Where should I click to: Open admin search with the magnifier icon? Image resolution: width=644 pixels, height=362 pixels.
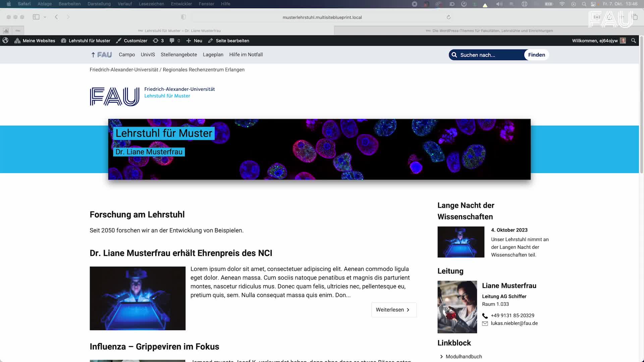click(x=634, y=41)
